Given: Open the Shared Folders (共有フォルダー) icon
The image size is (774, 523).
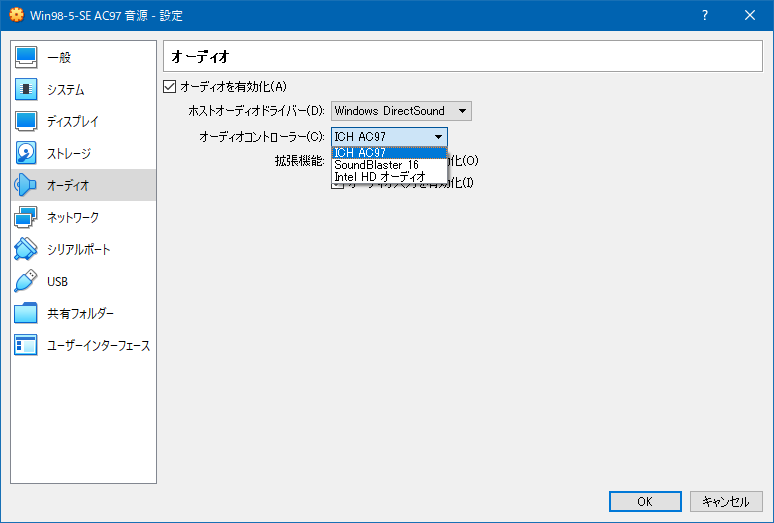Looking at the screenshot, I should click(26, 313).
